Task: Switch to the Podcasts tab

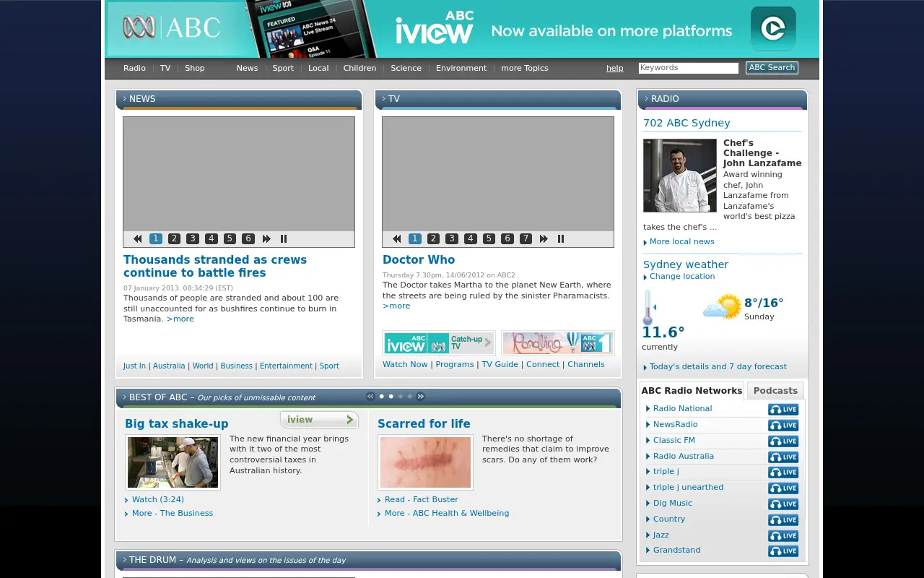Action: (775, 390)
